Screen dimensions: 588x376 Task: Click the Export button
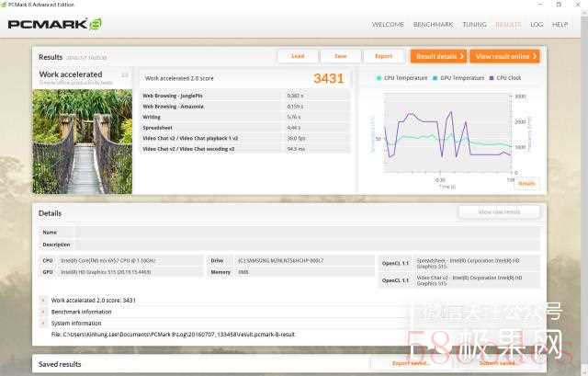coord(383,56)
